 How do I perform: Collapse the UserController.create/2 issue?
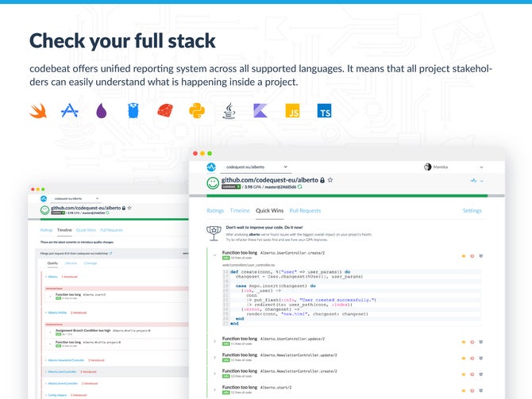coord(215,255)
